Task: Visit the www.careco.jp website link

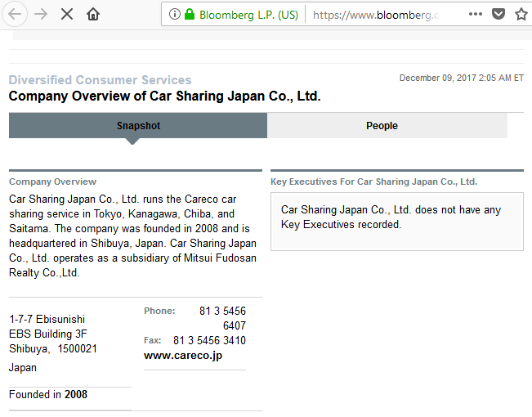Action: [x=183, y=356]
